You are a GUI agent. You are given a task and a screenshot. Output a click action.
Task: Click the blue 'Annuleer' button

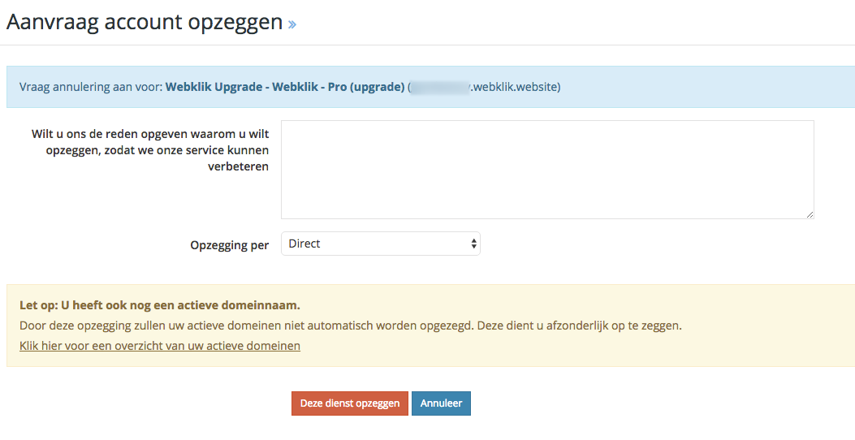(441, 403)
